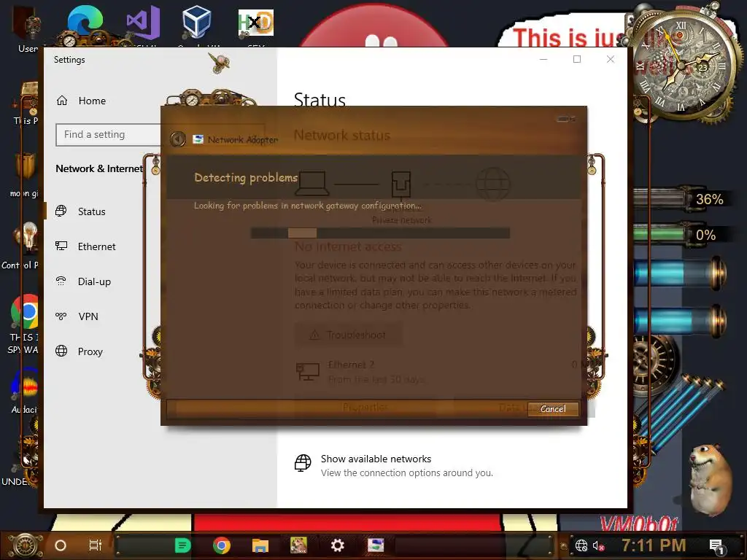This screenshot has height=560, width=747.
Task: Click the Home house icon
Action: (x=62, y=101)
